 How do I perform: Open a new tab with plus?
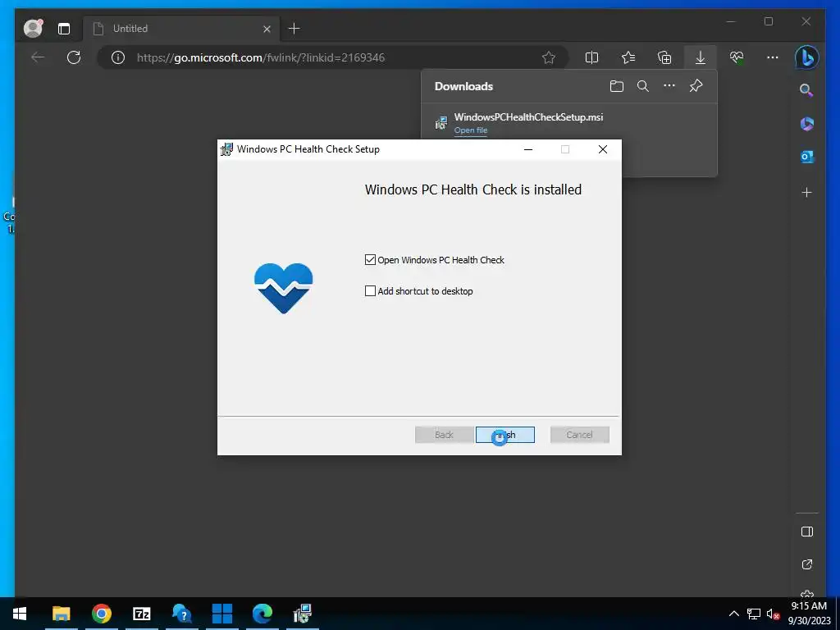tap(294, 29)
